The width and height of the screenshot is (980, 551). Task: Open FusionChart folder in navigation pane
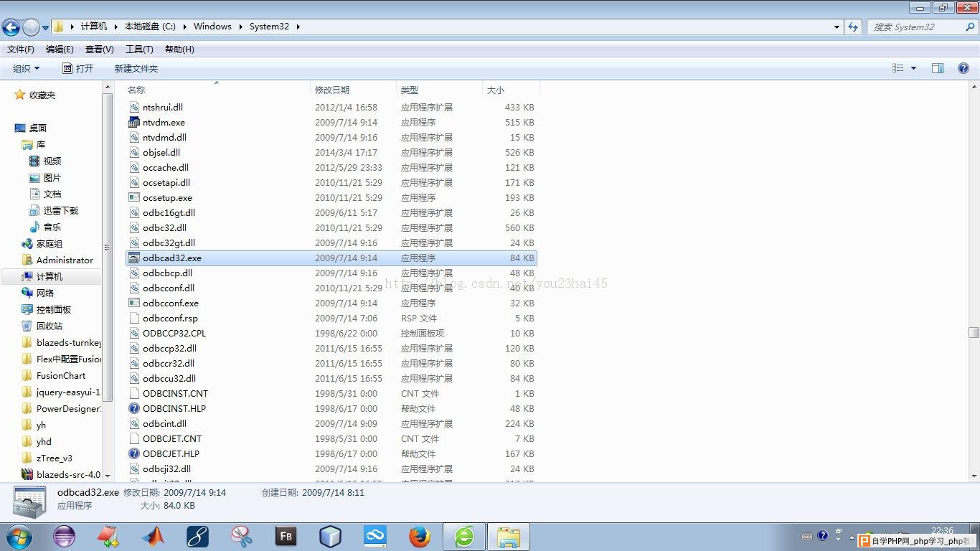pyautogui.click(x=61, y=375)
